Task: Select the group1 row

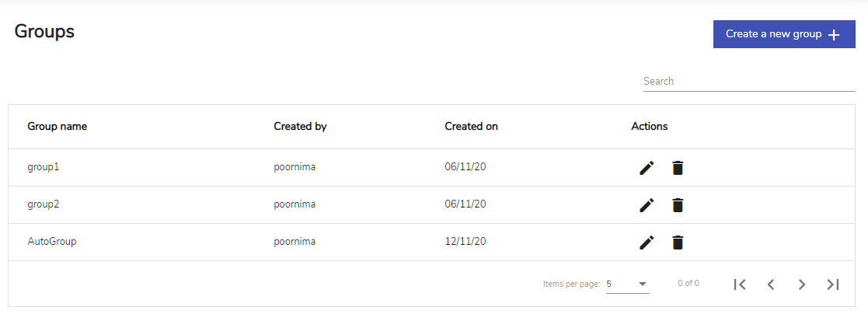Action: 431,168
